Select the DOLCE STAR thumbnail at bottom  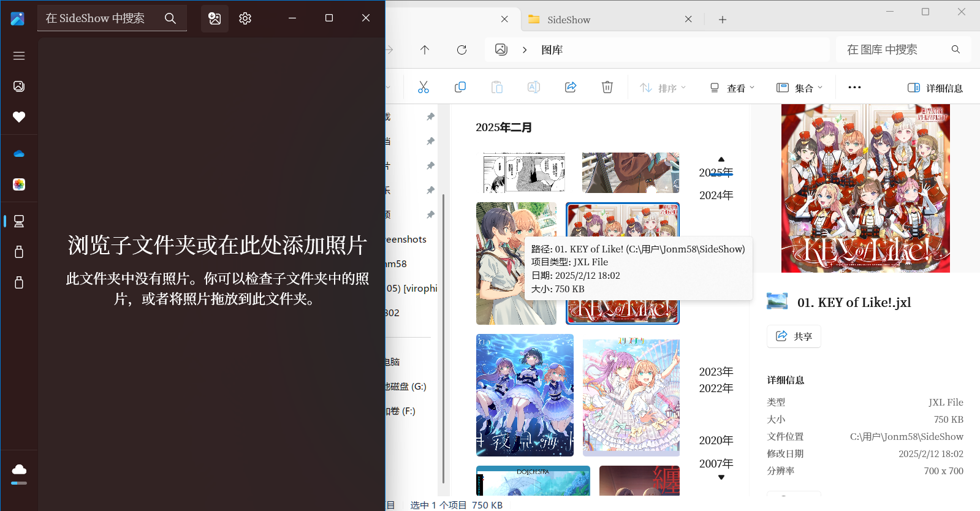click(x=533, y=481)
